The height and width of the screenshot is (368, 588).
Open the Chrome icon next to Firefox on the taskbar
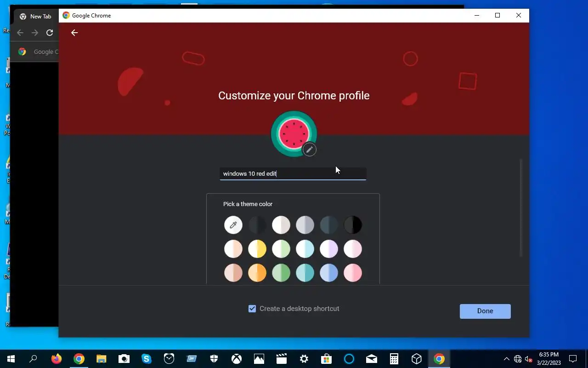pyautogui.click(x=79, y=359)
